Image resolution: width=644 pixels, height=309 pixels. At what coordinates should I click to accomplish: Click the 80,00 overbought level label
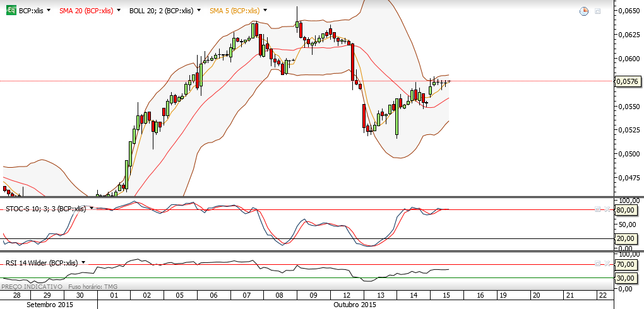(x=626, y=211)
